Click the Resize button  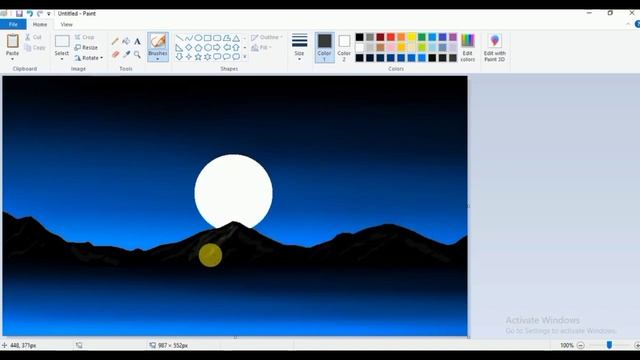pos(86,48)
